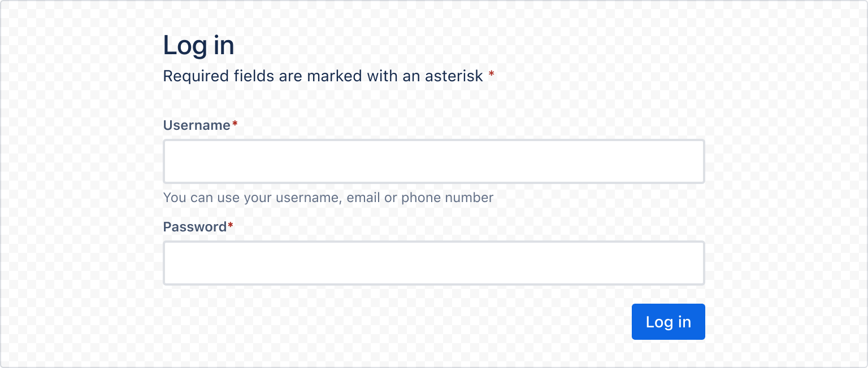The height and width of the screenshot is (368, 868).
Task: Focus the username text box to enter credentials
Action: click(x=433, y=161)
